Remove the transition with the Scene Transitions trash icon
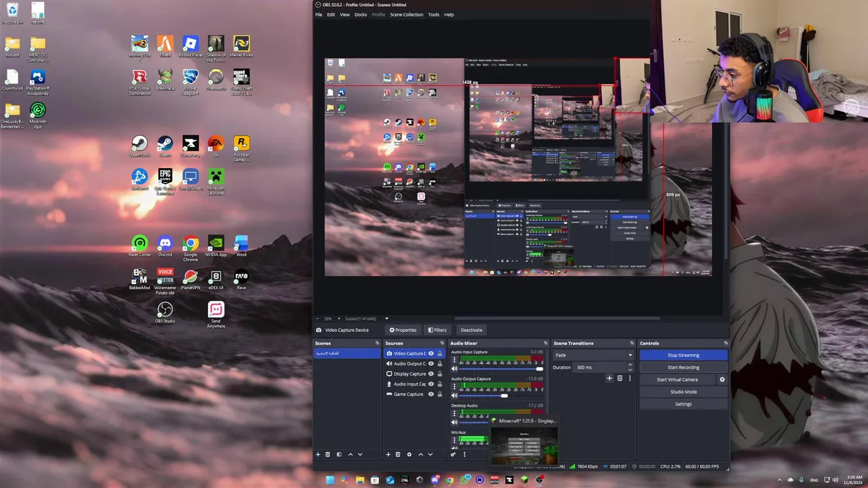Viewport: 868px width, 488px height. tap(620, 378)
